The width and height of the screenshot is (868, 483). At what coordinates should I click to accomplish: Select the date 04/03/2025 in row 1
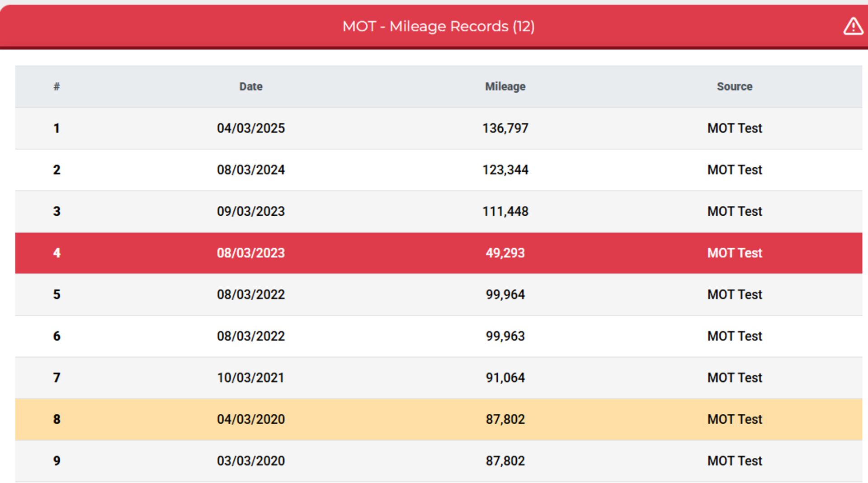251,128
